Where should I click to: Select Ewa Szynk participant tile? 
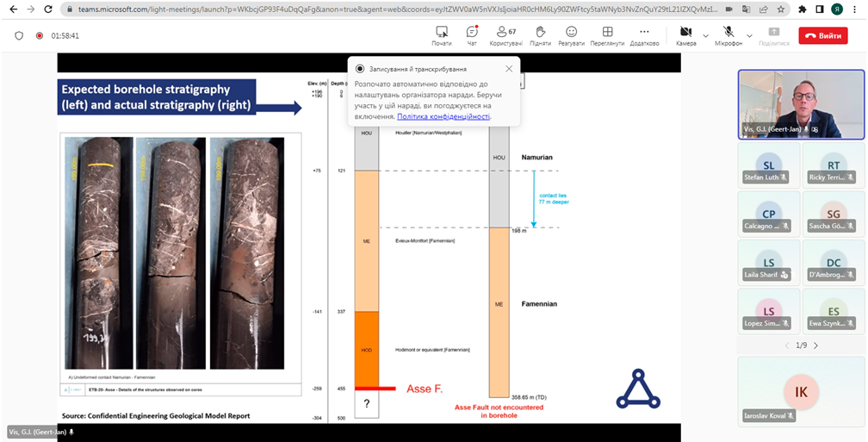[834, 311]
